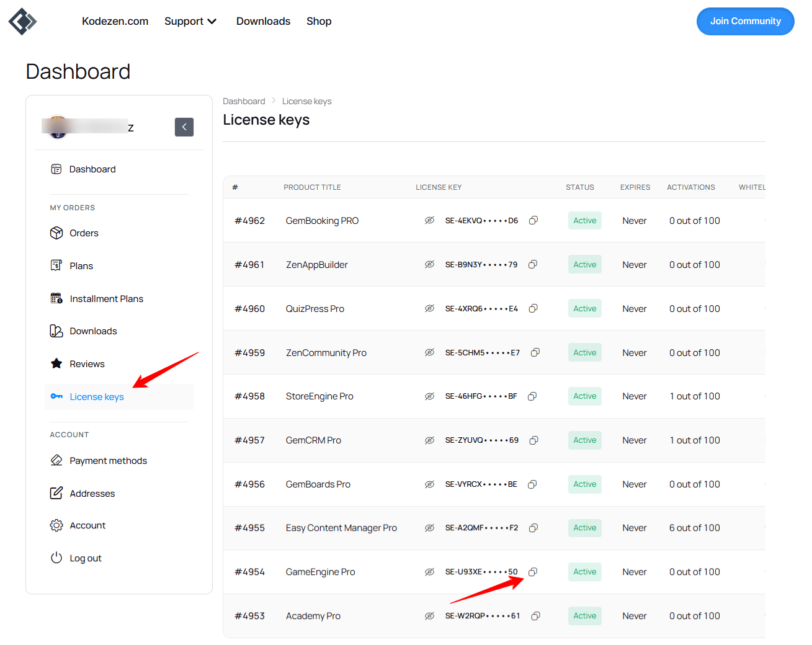The width and height of the screenshot is (812, 645).
Task: Go to Shop in the top navigation
Action: 319,21
